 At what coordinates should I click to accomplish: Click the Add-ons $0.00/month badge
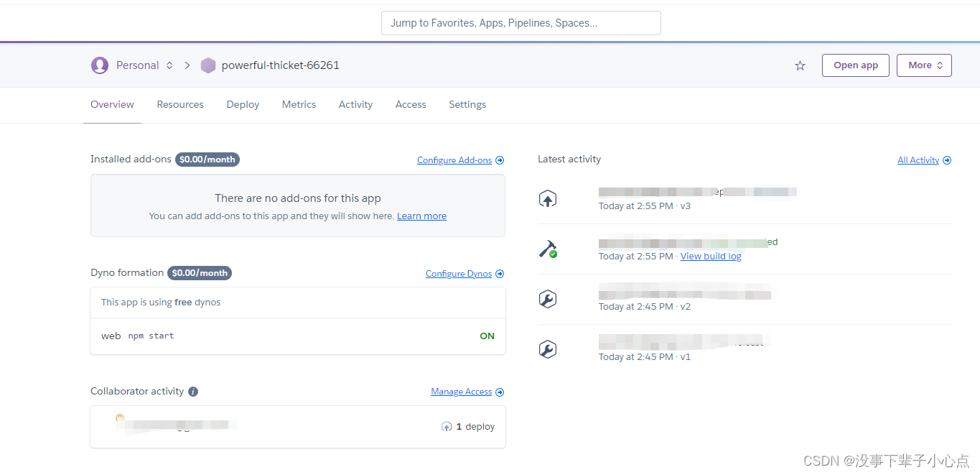point(207,160)
